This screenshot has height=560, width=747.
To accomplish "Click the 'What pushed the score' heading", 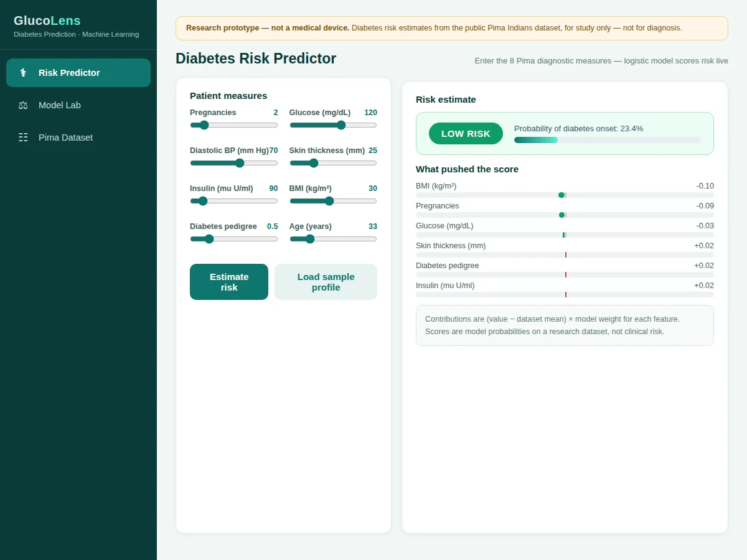I will [467, 169].
